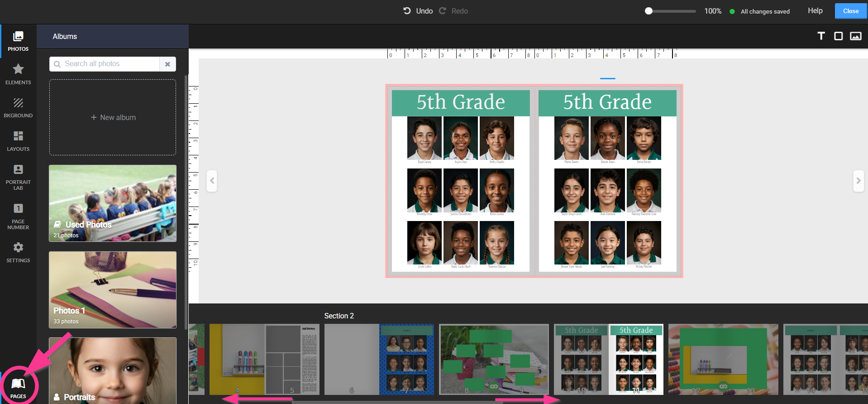Image resolution: width=868 pixels, height=404 pixels.
Task: Add a shape with square tool
Action: tap(838, 36)
